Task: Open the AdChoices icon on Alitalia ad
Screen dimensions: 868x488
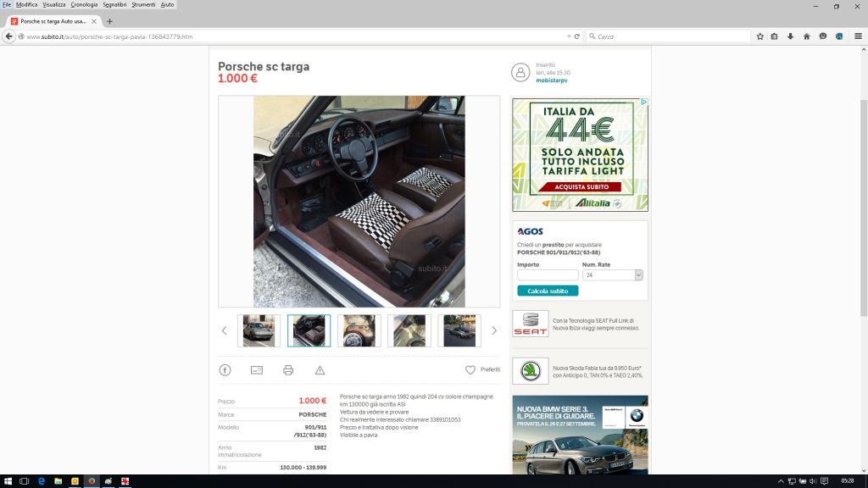Action: pyautogui.click(x=644, y=103)
